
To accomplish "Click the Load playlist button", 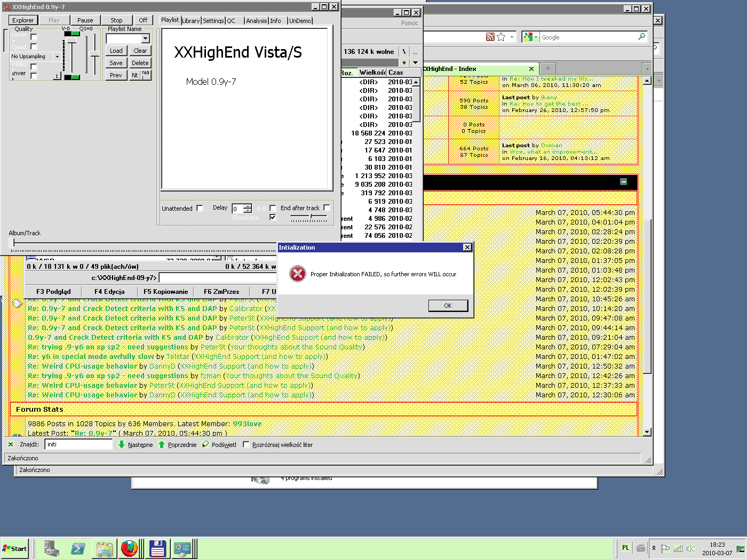I will (116, 51).
